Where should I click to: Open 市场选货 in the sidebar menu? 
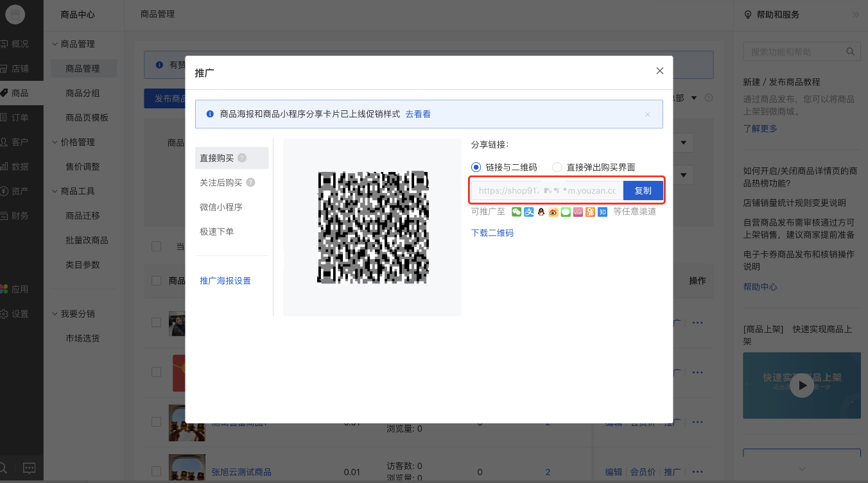pyautogui.click(x=83, y=338)
